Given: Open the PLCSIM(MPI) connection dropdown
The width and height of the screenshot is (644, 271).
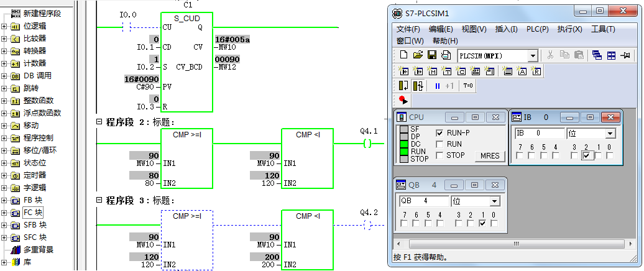Looking at the screenshot, I should [533, 56].
